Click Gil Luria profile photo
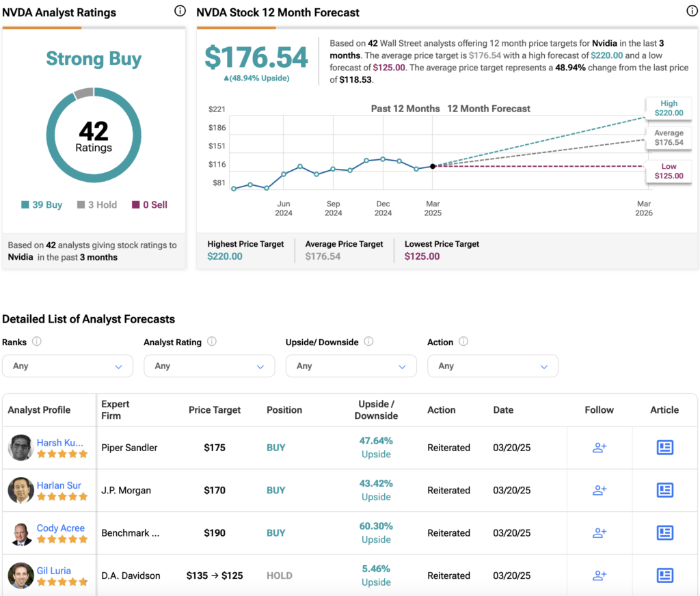Image resolution: width=700 pixels, height=596 pixels. coord(21,575)
